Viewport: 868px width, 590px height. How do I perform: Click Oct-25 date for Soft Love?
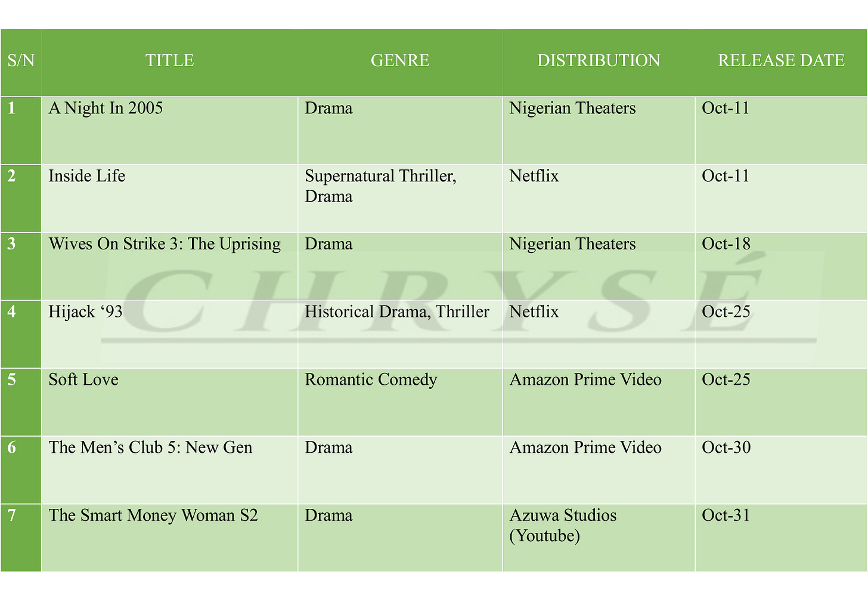click(x=726, y=380)
